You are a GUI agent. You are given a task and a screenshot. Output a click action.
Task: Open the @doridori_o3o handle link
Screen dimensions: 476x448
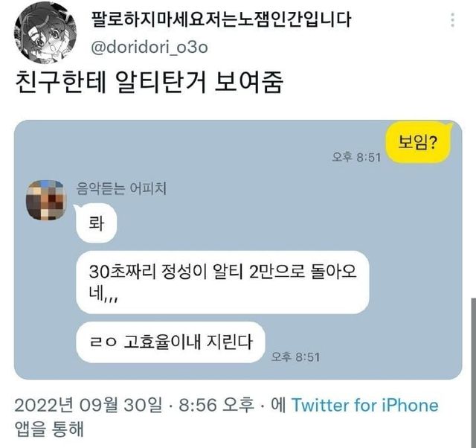(149, 47)
